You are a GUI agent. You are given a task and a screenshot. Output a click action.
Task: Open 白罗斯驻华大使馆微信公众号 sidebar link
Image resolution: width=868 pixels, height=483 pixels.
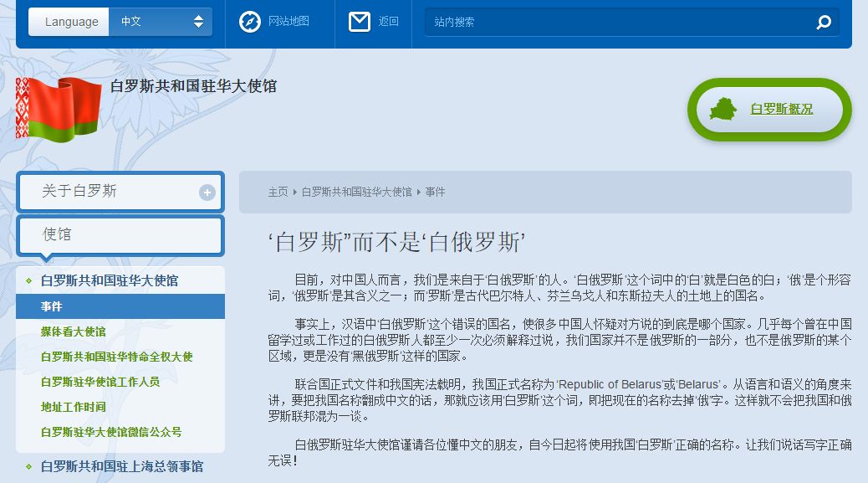click(111, 432)
